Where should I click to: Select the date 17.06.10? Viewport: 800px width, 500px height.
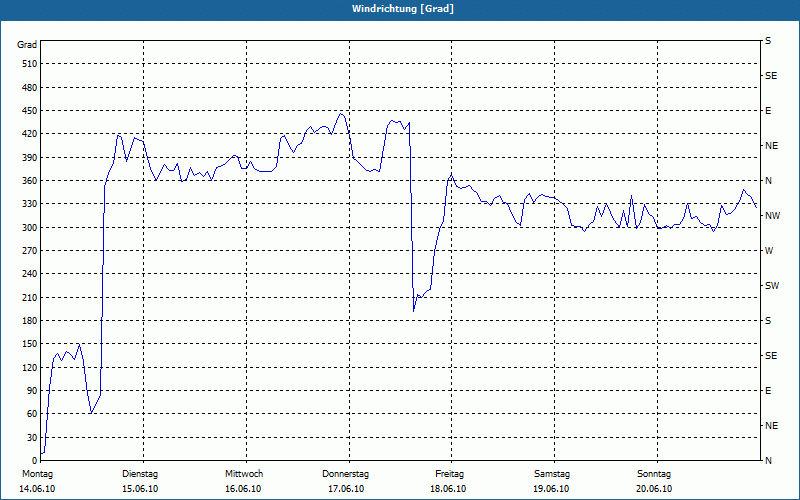point(346,489)
